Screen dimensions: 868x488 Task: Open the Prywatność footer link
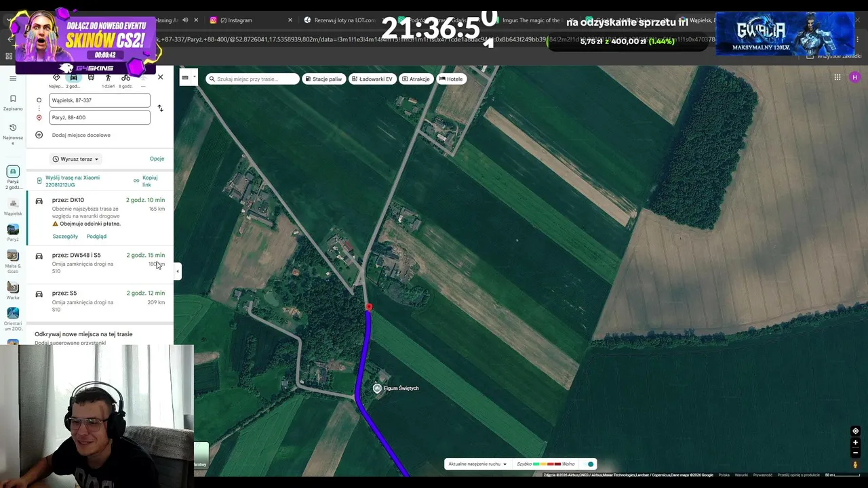tap(762, 475)
